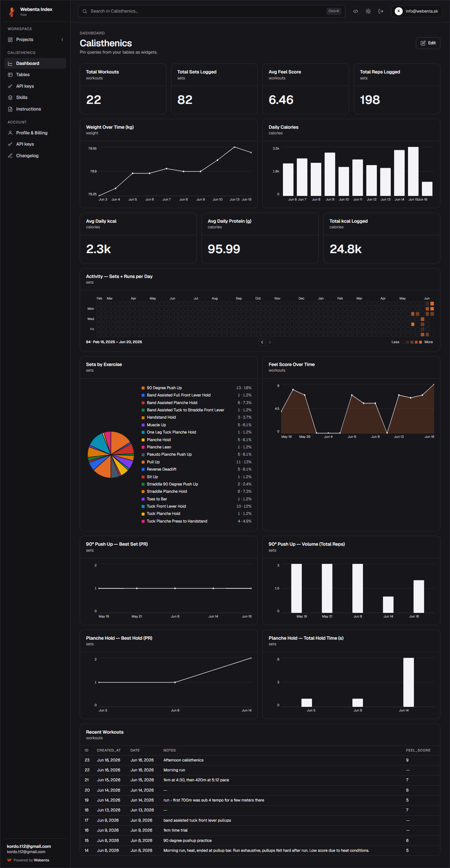The width and height of the screenshot is (450, 868).
Task: Click the Total Sets Logged value 82
Action: 185,100
